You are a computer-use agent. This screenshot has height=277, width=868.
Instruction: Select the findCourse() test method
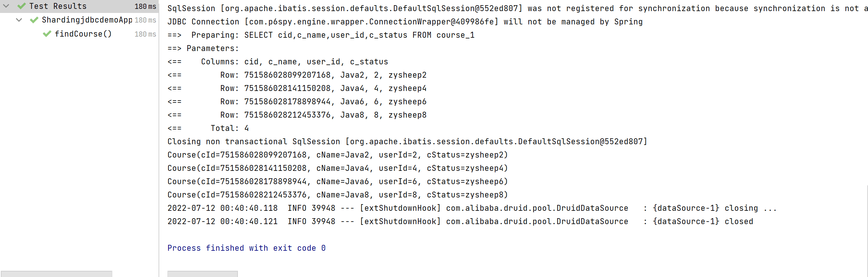[x=83, y=34]
